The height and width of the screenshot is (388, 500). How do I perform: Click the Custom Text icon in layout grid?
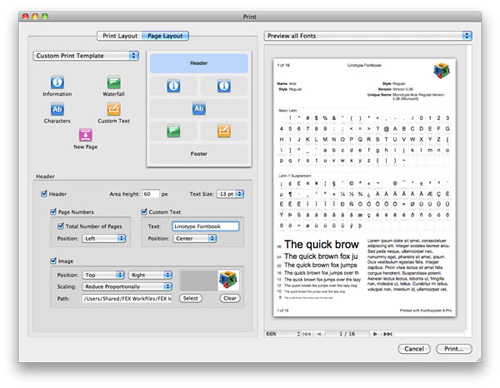224,131
